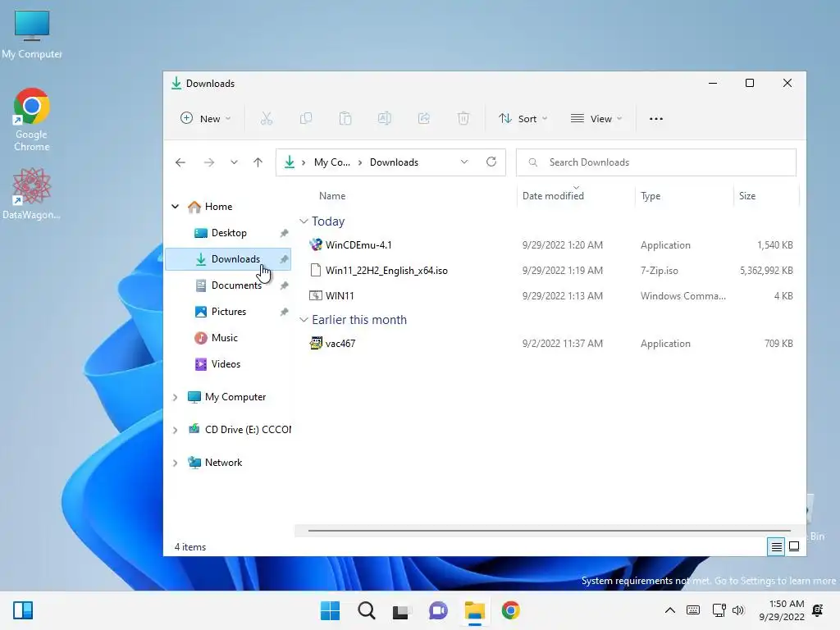
Task: Click the Paste clipboard icon
Action: [x=345, y=118]
